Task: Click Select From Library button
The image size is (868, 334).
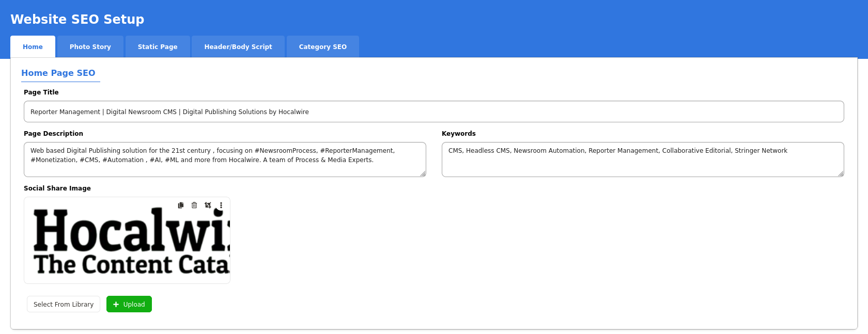Action: click(64, 304)
